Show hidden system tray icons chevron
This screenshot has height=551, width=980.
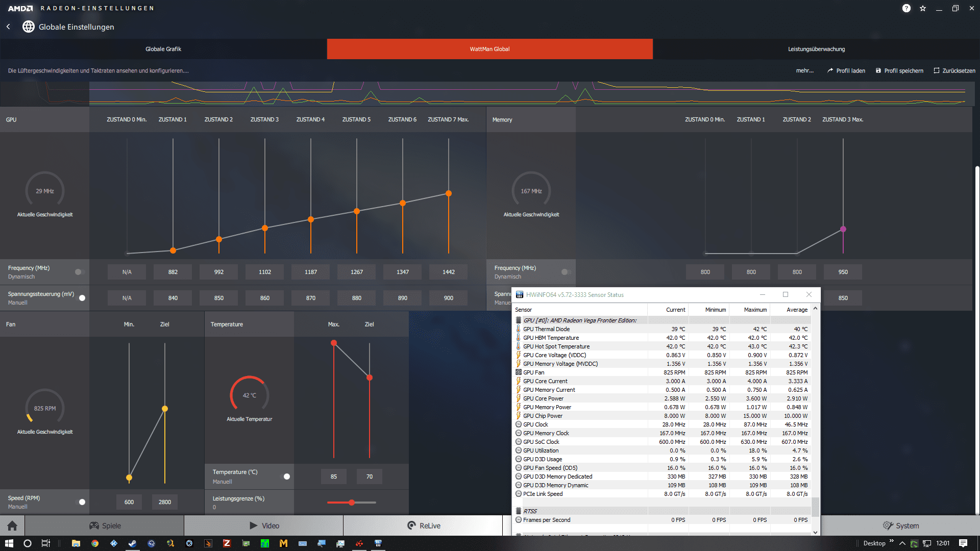point(902,543)
